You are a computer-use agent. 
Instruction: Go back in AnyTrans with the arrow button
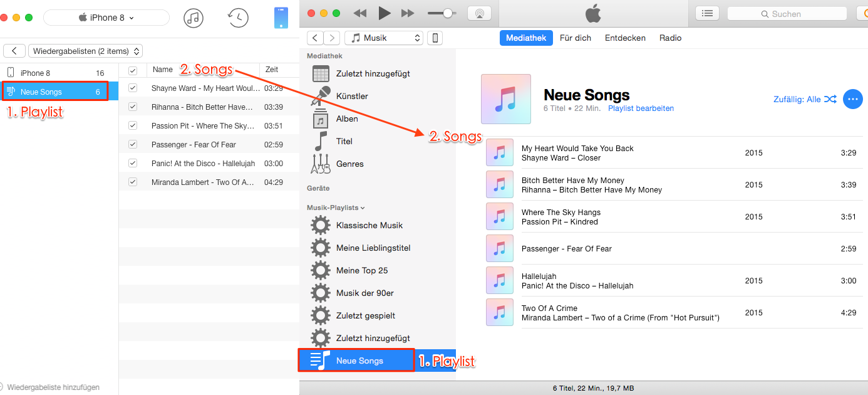[x=14, y=51]
